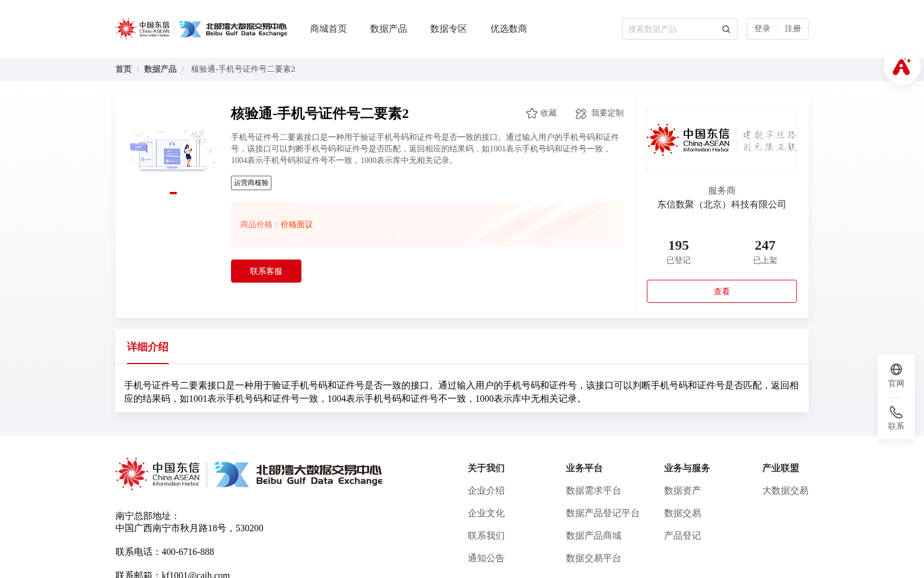Click the 注册 register link

coord(793,29)
